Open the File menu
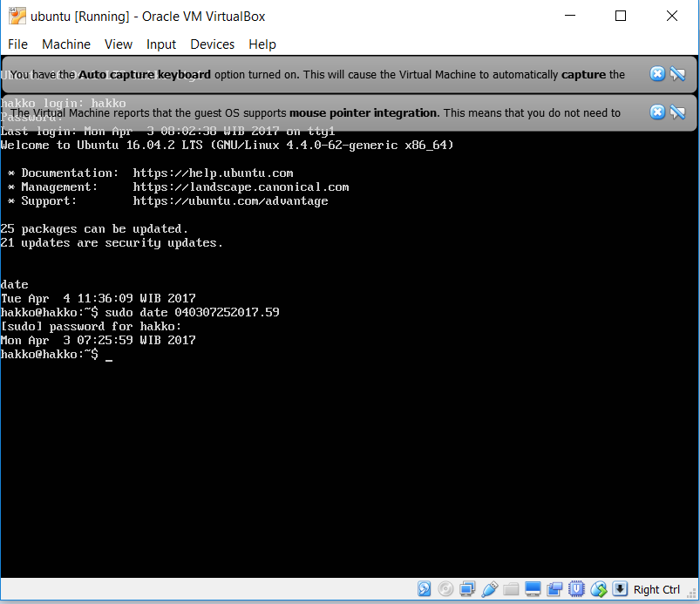Screen dimensions: 700x604 point(17,44)
